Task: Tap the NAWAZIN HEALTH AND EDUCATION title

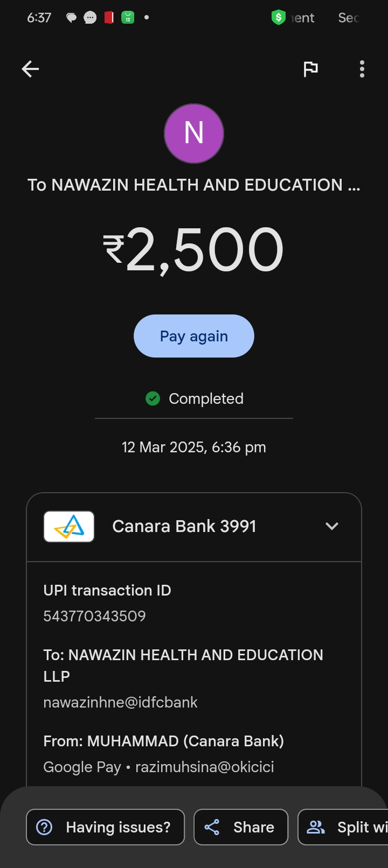Action: click(194, 185)
